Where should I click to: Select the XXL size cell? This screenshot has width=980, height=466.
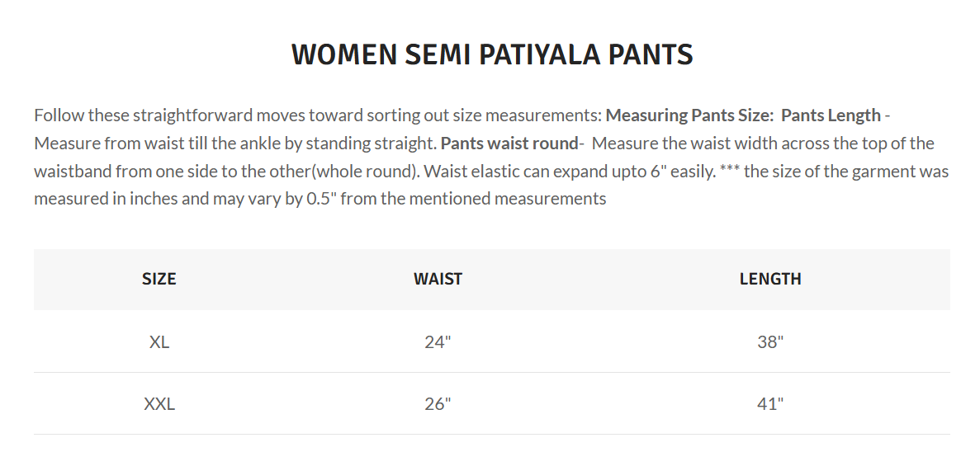159,404
